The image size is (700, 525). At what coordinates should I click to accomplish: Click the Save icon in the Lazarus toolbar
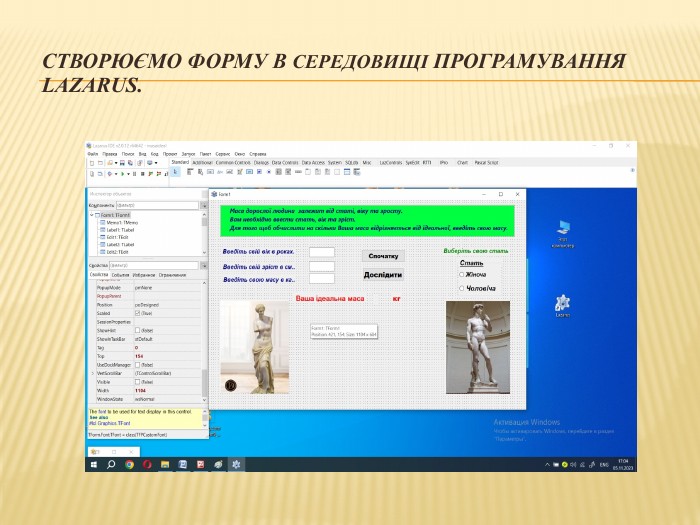[122, 163]
